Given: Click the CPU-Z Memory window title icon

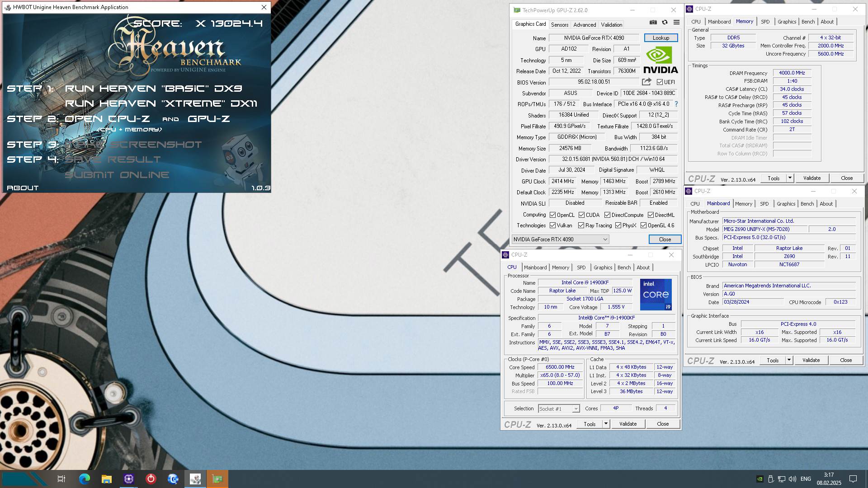Looking at the screenshot, I should pyautogui.click(x=690, y=9).
